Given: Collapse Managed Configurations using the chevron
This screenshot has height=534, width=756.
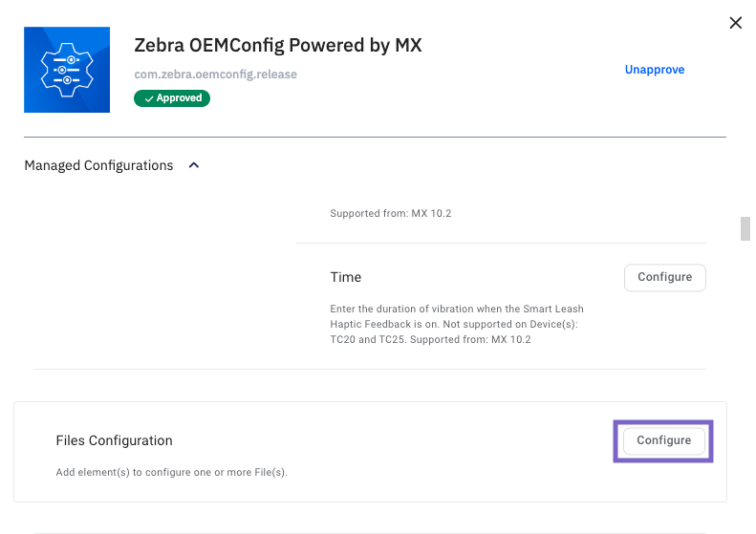Looking at the screenshot, I should pos(194,165).
